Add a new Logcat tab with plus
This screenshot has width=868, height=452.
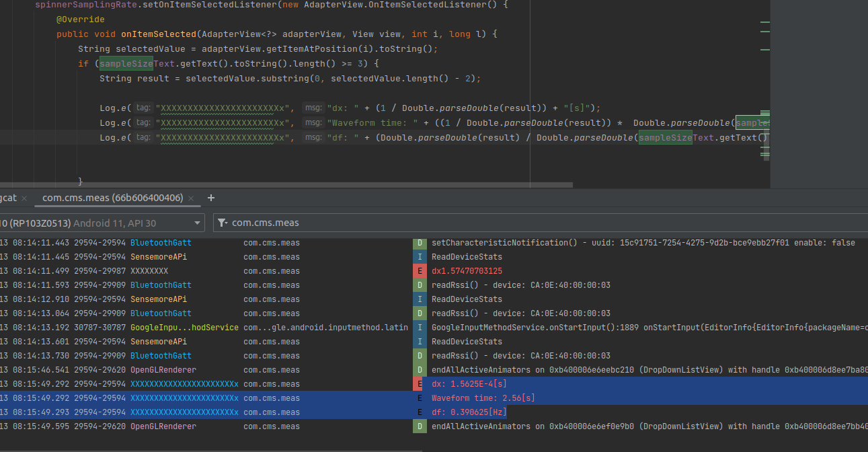coord(211,198)
